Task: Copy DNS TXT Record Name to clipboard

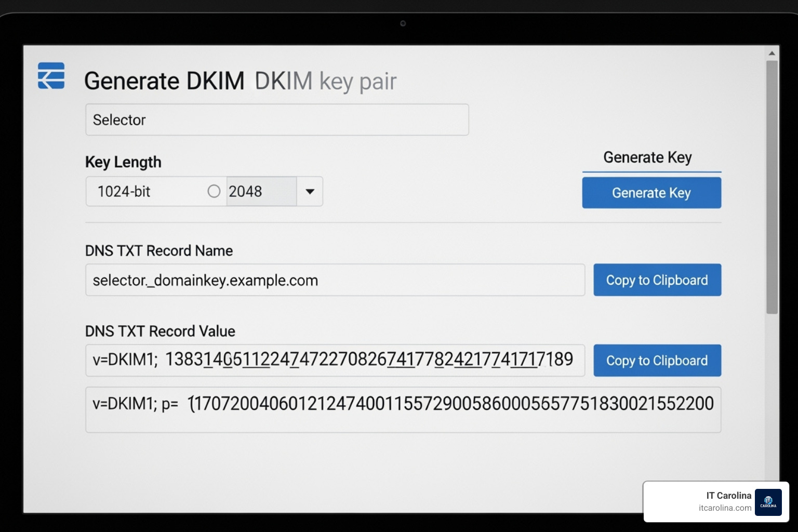Action: point(657,280)
